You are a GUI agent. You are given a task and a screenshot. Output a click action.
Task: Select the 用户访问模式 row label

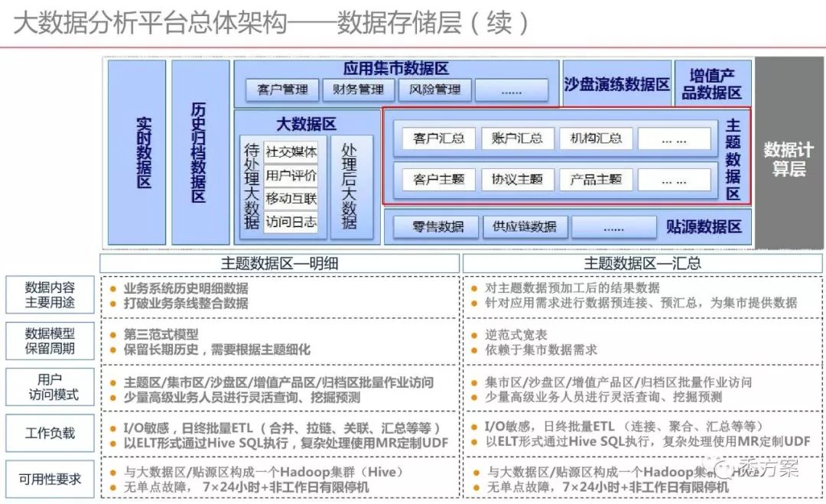pos(50,387)
